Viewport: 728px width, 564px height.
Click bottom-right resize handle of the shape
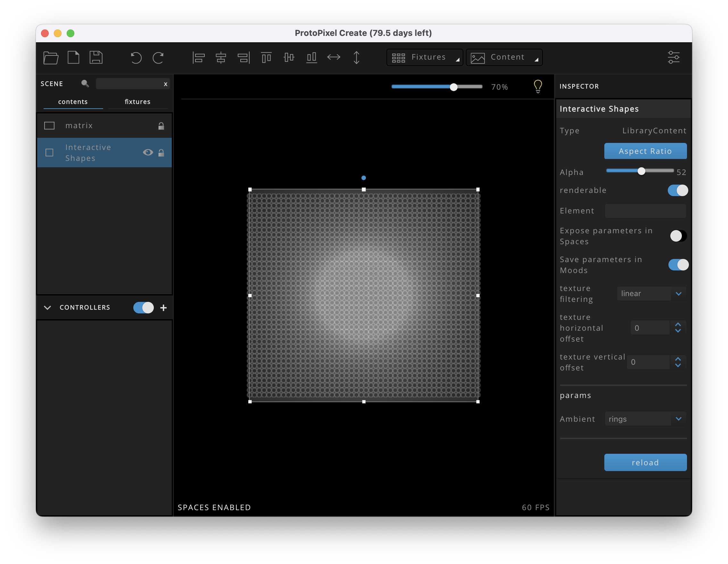pyautogui.click(x=478, y=402)
